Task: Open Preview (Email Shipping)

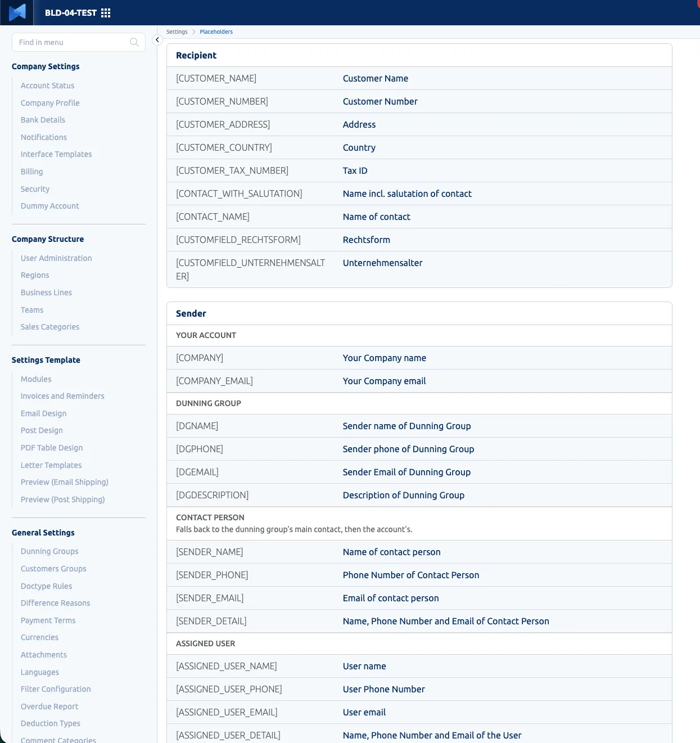Action: [65, 482]
